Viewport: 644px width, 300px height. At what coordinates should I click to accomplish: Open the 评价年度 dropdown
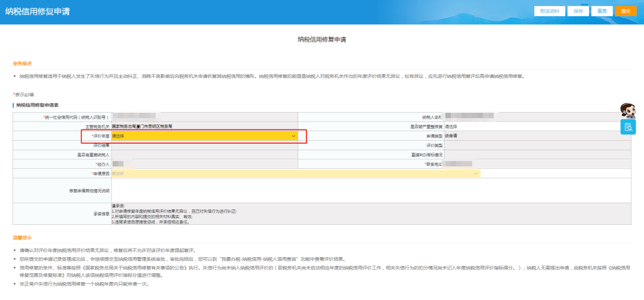203,136
